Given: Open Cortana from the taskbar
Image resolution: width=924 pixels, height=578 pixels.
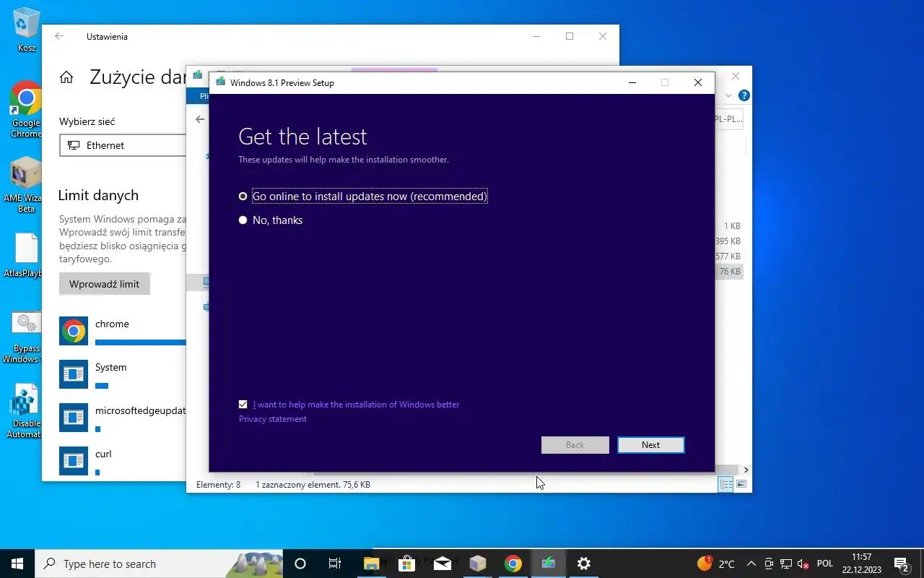Looking at the screenshot, I should tap(300, 564).
